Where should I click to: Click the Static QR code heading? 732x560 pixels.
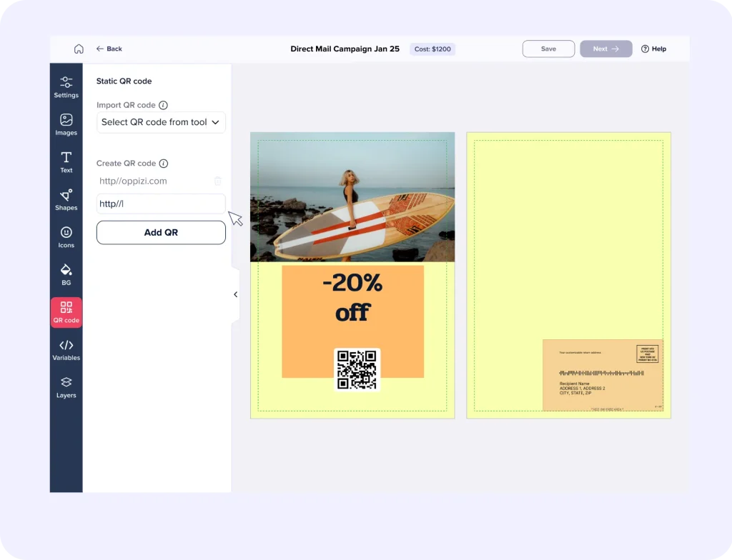(x=124, y=81)
